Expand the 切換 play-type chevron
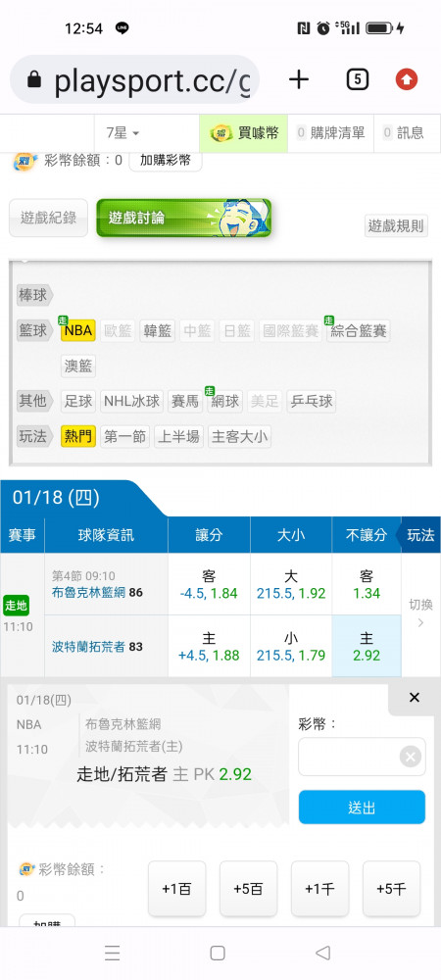Screen dimensions: 441x980 (x=421, y=614)
